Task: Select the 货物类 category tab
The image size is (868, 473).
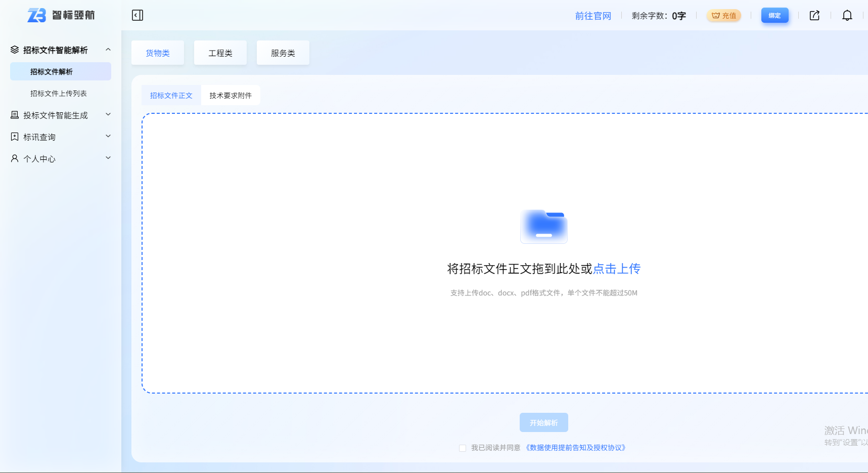Action: point(158,53)
